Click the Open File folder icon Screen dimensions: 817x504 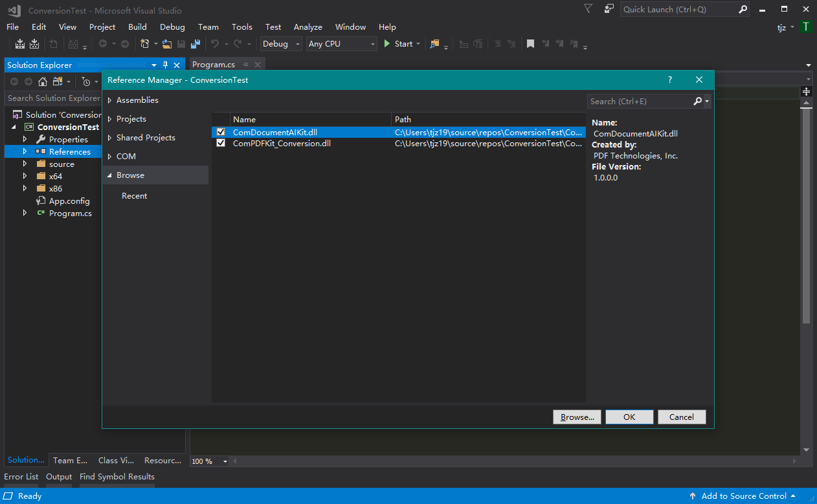pyautogui.click(x=167, y=44)
